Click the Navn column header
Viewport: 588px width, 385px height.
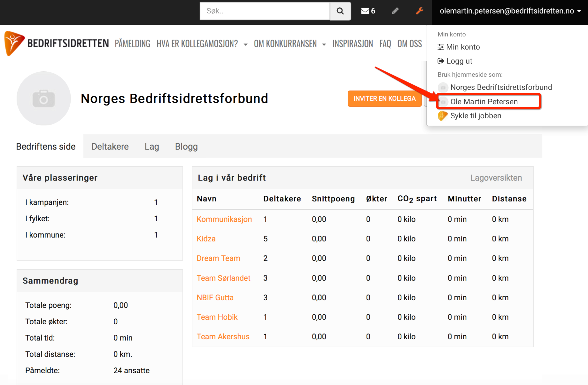pos(206,199)
